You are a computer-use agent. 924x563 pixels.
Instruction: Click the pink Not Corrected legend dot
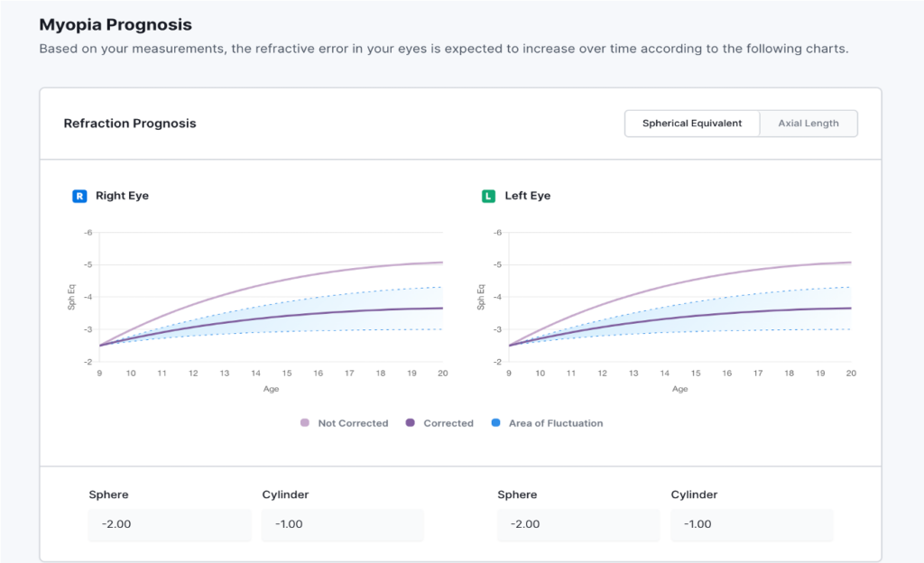[x=304, y=422]
